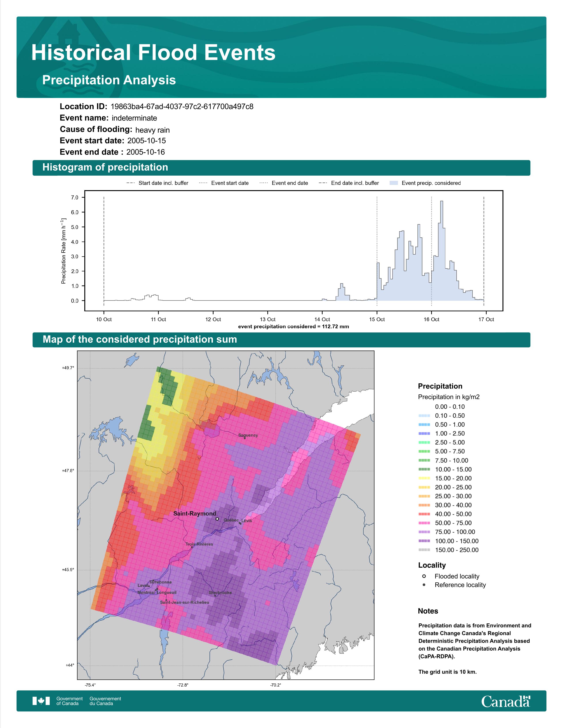Select the 0.50 - 1.00 precipitation swatch

pos(424,425)
